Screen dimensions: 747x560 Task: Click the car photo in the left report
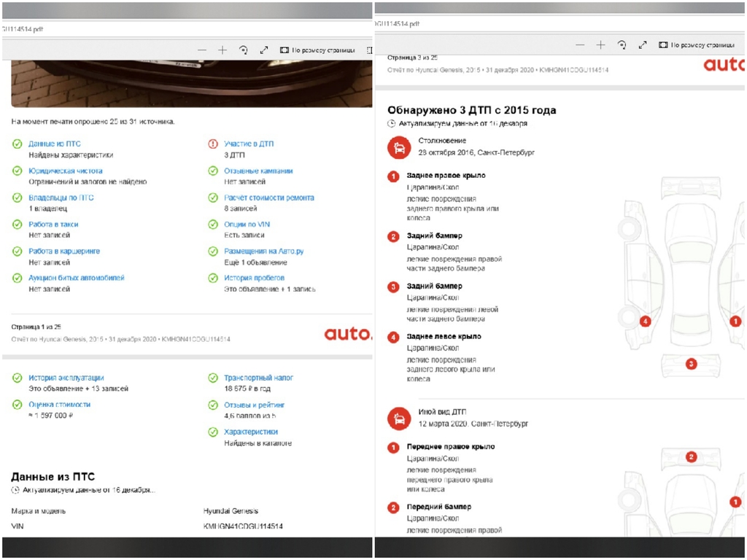pyautogui.click(x=192, y=83)
